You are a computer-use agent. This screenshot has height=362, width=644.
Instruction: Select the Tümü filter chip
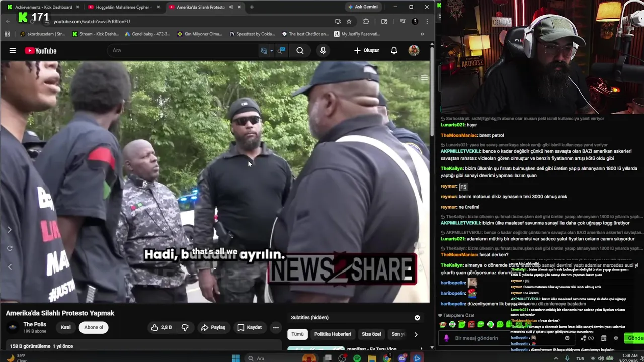point(297,334)
